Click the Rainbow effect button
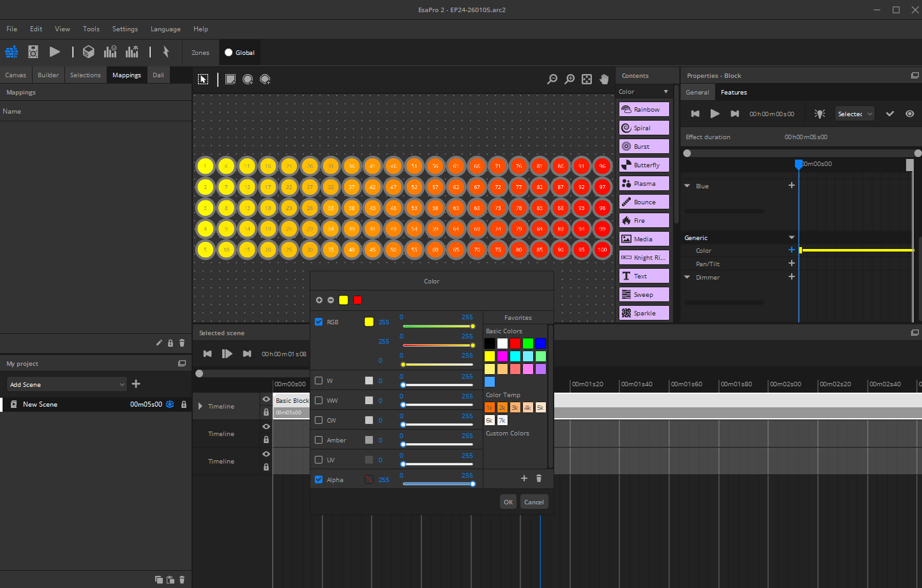The width and height of the screenshot is (922, 588). pos(644,109)
